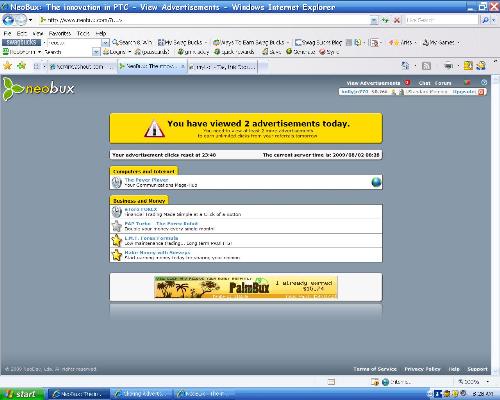Open the Edit menu
This screenshot has width=500, height=400.
pos(22,33)
